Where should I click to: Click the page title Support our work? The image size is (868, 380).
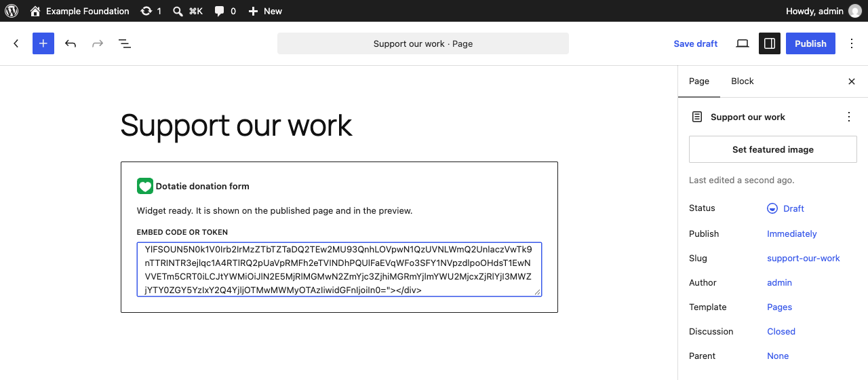237,126
